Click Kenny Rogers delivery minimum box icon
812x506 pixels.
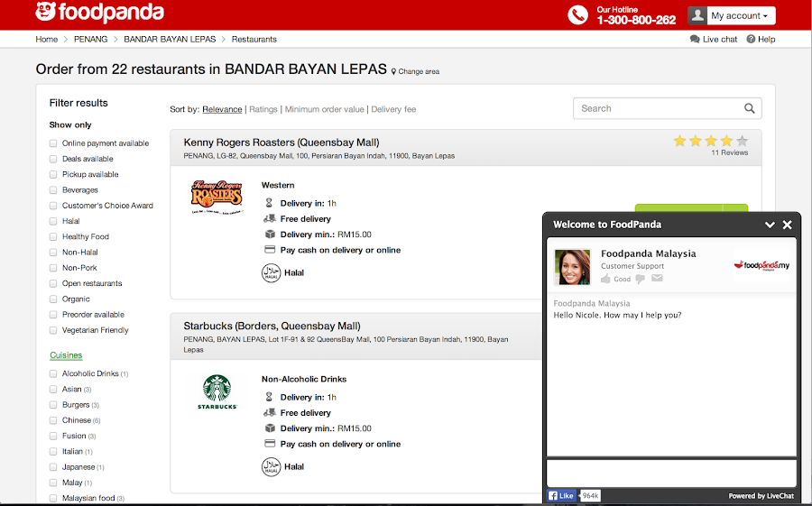[270, 235]
